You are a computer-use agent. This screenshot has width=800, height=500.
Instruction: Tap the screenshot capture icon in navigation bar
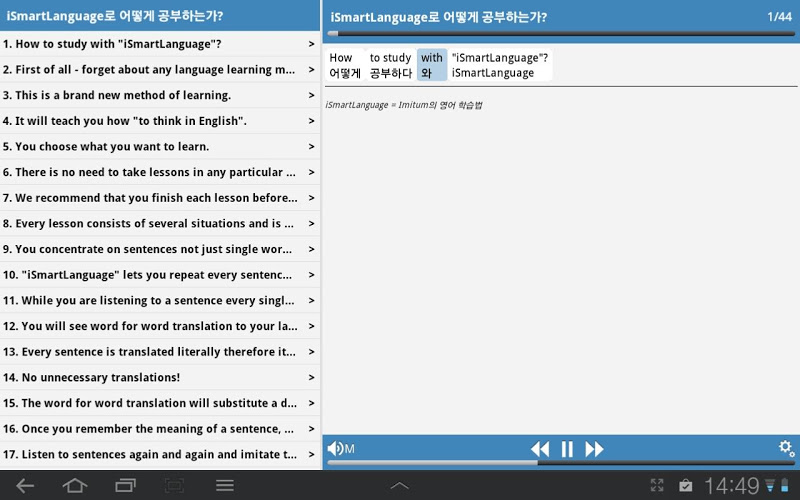click(x=174, y=485)
